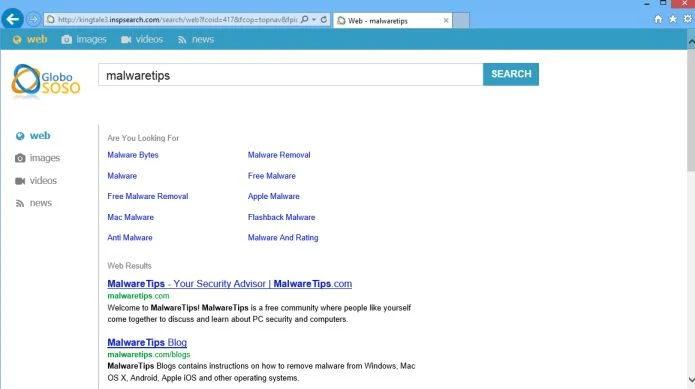Click the scrollbar down arrow

click(691, 380)
